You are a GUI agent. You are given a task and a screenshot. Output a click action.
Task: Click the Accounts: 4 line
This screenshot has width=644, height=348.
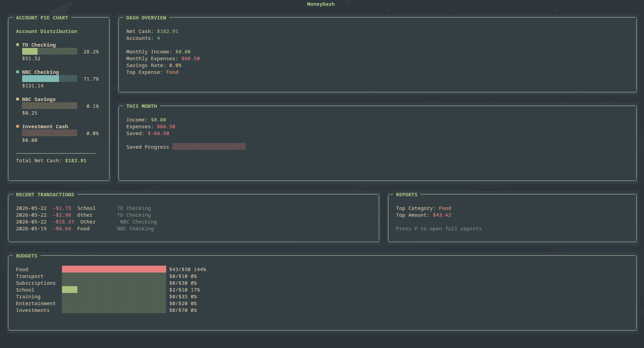[143, 38]
